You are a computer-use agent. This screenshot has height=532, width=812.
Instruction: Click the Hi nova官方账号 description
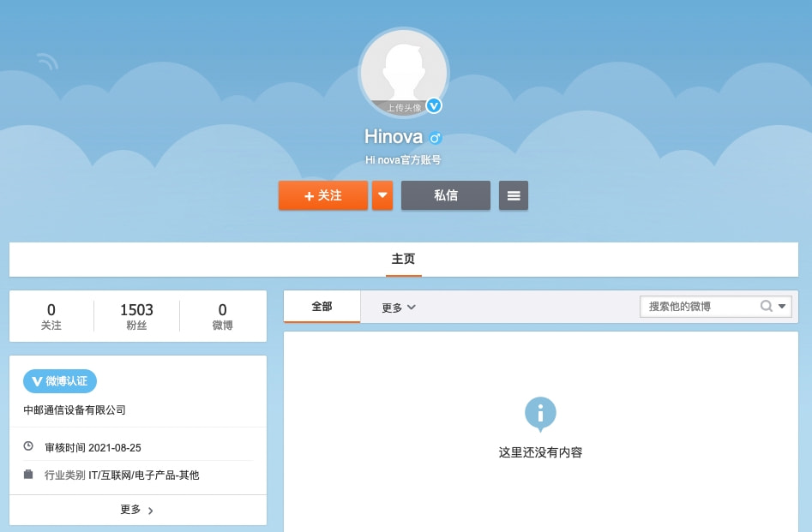[403, 160]
